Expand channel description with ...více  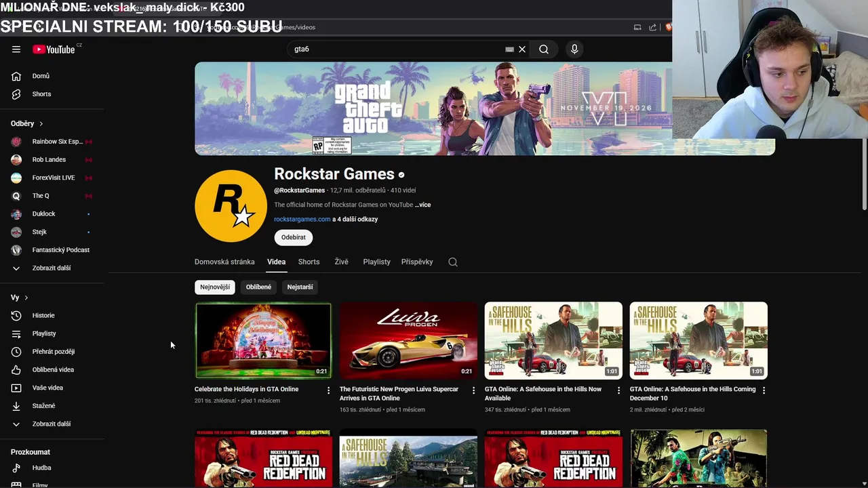(422, 205)
